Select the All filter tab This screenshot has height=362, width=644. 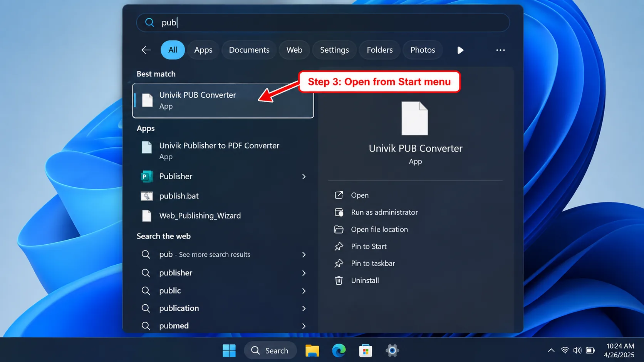click(173, 50)
